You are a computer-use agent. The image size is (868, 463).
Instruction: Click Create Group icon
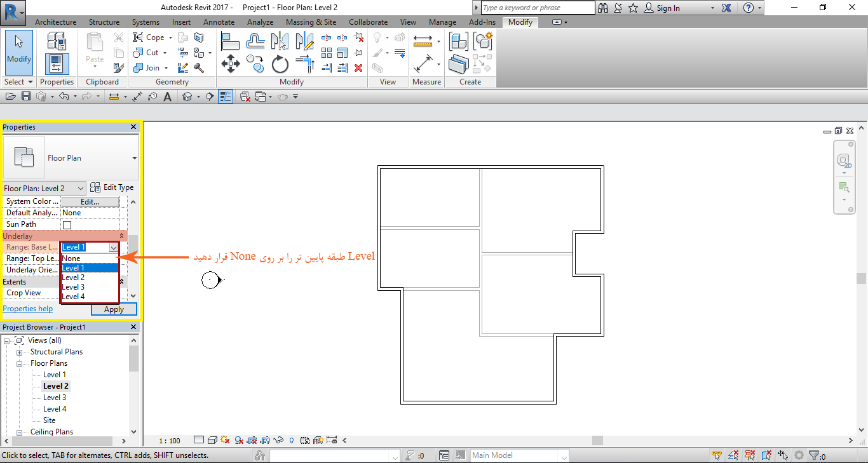point(483,41)
